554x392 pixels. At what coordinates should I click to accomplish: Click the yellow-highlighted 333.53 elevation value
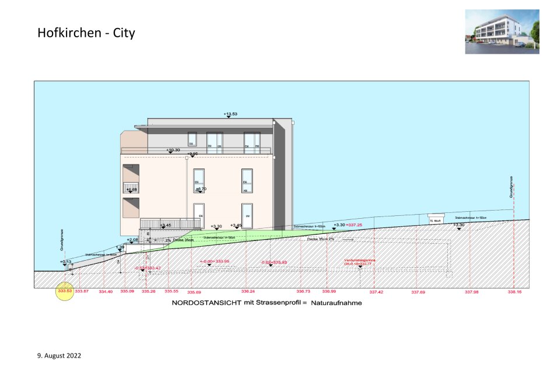click(x=64, y=291)
